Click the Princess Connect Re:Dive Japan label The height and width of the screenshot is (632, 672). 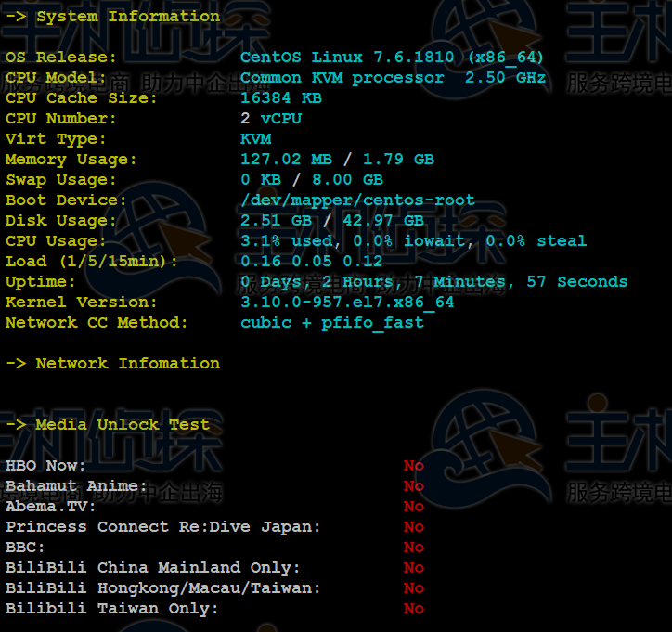(x=162, y=526)
